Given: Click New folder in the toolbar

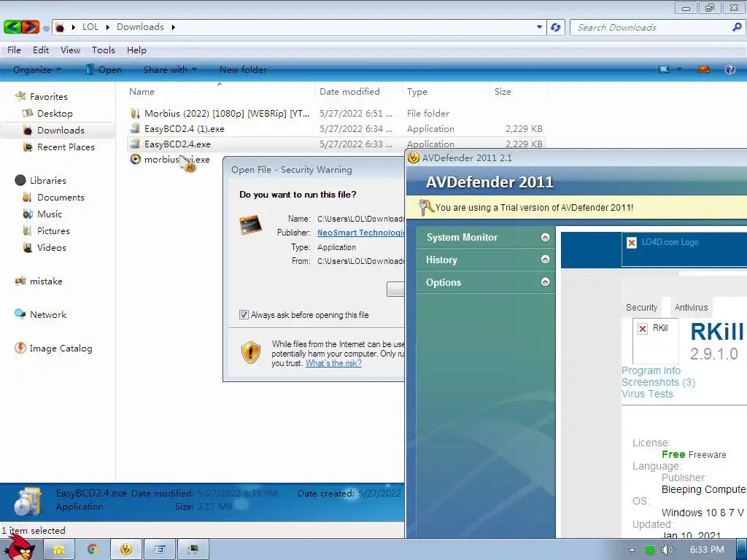Looking at the screenshot, I should 243,69.
